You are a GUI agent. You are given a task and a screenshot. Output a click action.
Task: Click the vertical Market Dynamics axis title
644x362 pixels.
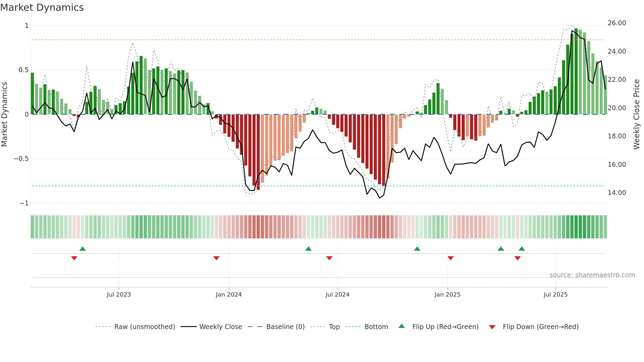coord(4,114)
